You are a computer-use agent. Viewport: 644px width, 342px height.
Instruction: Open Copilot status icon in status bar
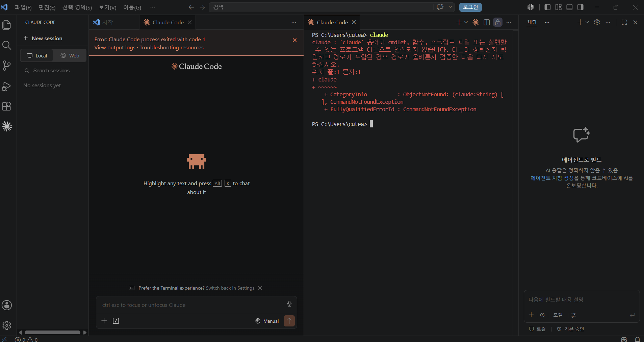point(624,339)
